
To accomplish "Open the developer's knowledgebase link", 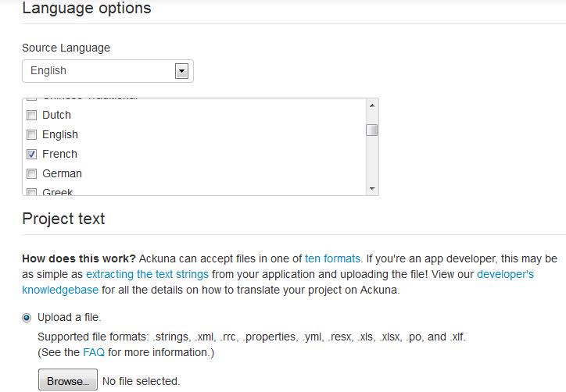I will tap(278, 282).
